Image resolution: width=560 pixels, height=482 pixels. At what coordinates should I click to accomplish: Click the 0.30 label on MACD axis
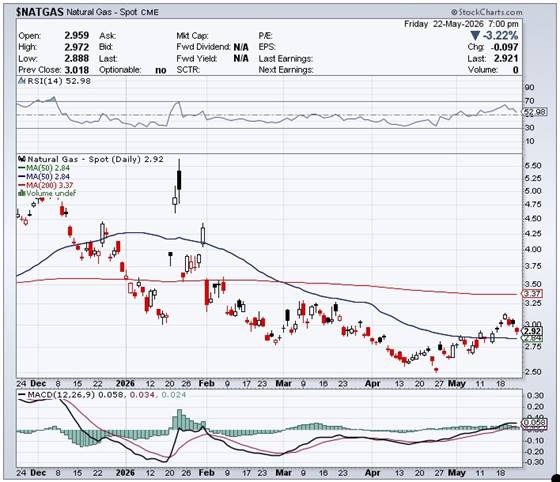(x=535, y=396)
